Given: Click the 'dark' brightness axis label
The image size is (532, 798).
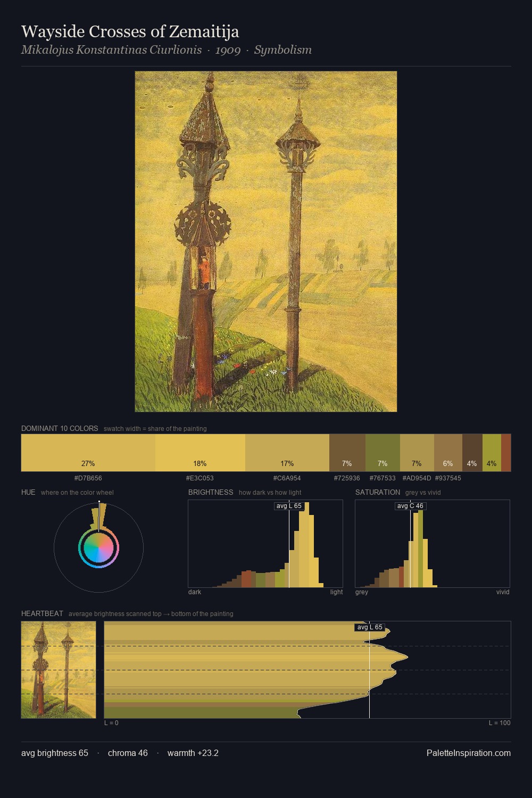Looking at the screenshot, I should coord(195,592).
